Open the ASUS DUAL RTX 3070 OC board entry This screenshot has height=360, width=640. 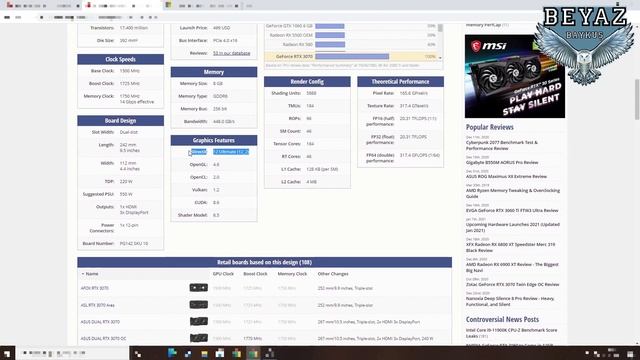point(103,338)
